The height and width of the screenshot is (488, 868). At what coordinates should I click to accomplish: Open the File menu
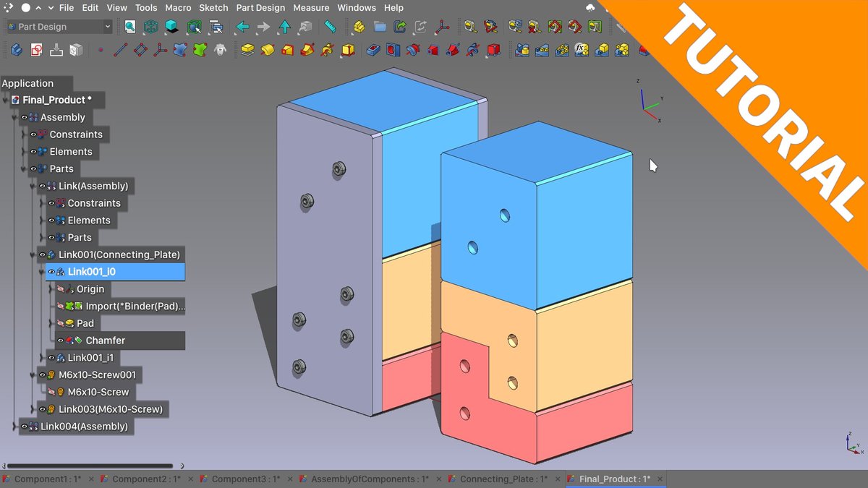(67, 8)
